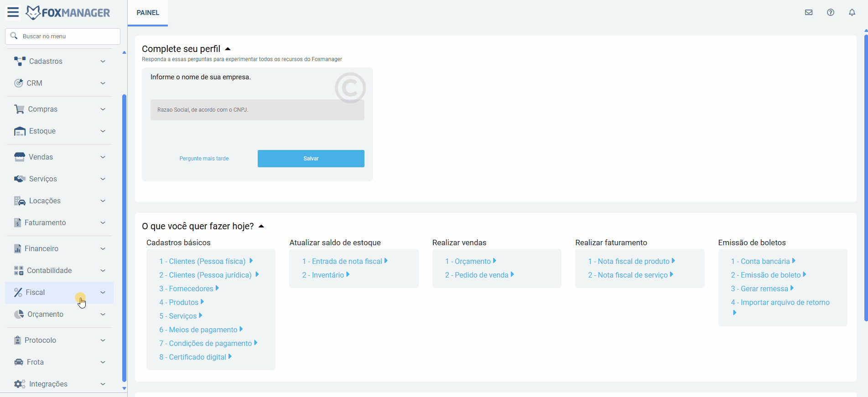This screenshot has height=397, width=868.
Task: Click the Estoque warehouse icon
Action: click(x=20, y=131)
